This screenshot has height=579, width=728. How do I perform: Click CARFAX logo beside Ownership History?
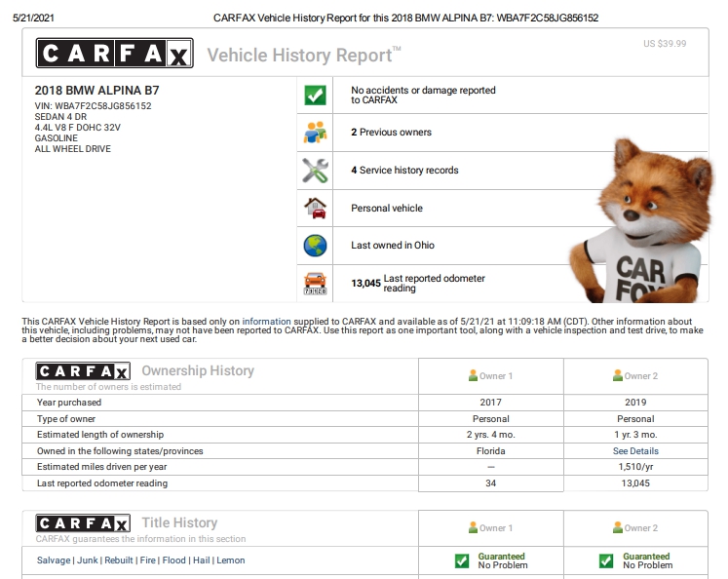tap(83, 371)
